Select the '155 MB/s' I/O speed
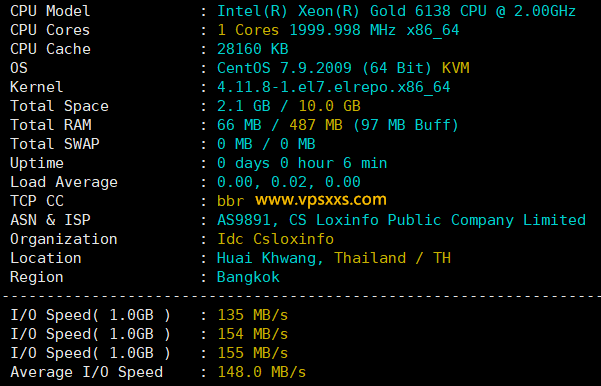601x386 pixels. [x=253, y=353]
